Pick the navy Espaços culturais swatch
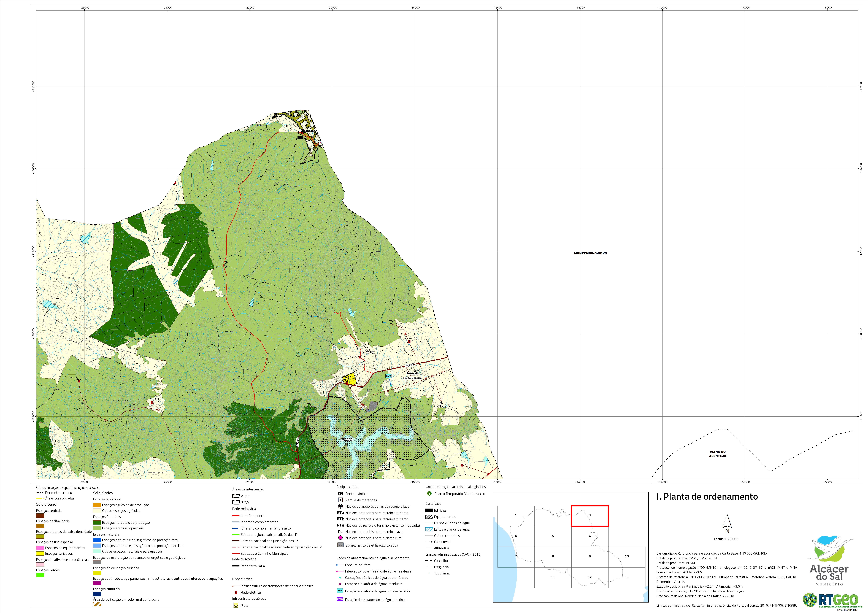 pos(97,594)
